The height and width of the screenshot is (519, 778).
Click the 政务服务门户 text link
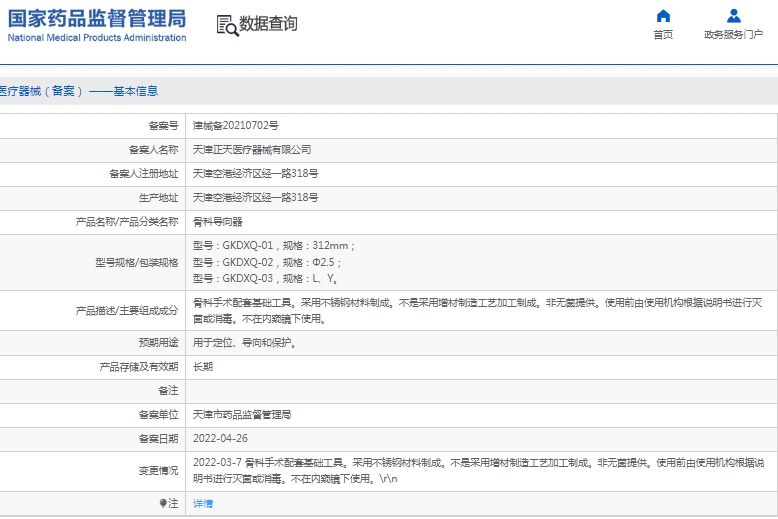point(733,34)
